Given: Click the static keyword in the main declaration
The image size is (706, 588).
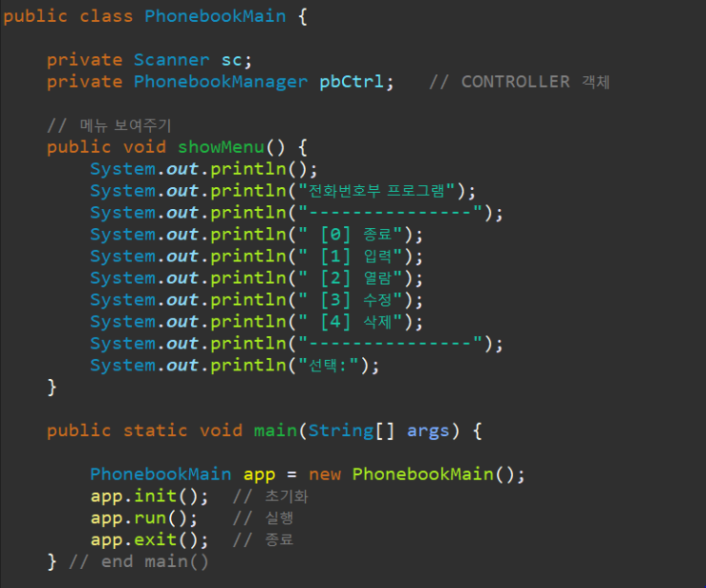Looking at the screenshot, I should pyautogui.click(x=155, y=431).
